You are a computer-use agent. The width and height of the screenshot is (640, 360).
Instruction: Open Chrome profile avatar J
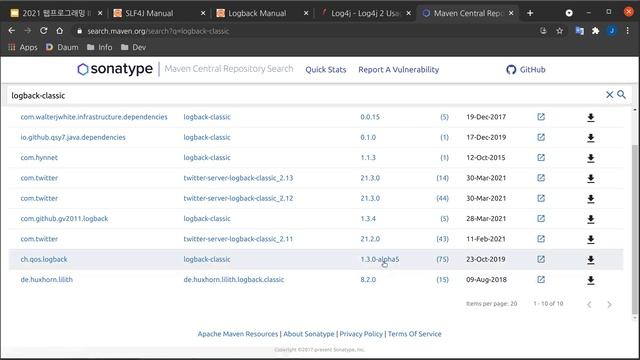pos(611,31)
